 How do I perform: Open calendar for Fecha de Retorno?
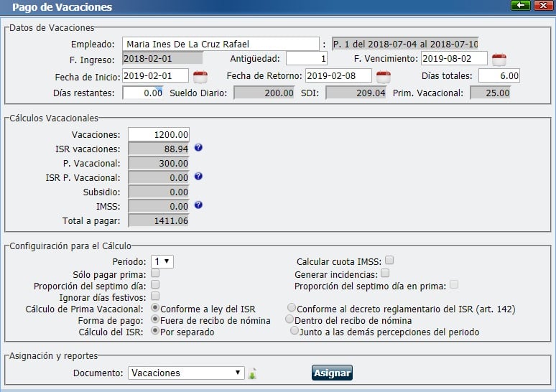pos(383,77)
